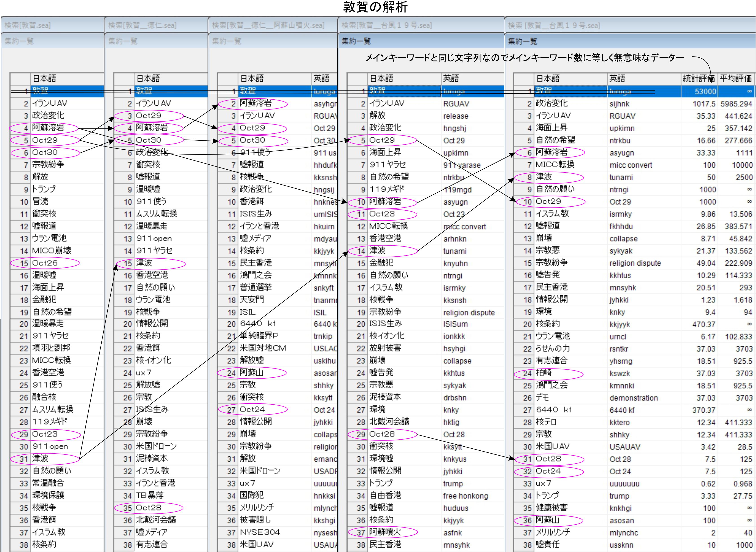
Task: Click 日本語 column header in first list
Action: 44,79
